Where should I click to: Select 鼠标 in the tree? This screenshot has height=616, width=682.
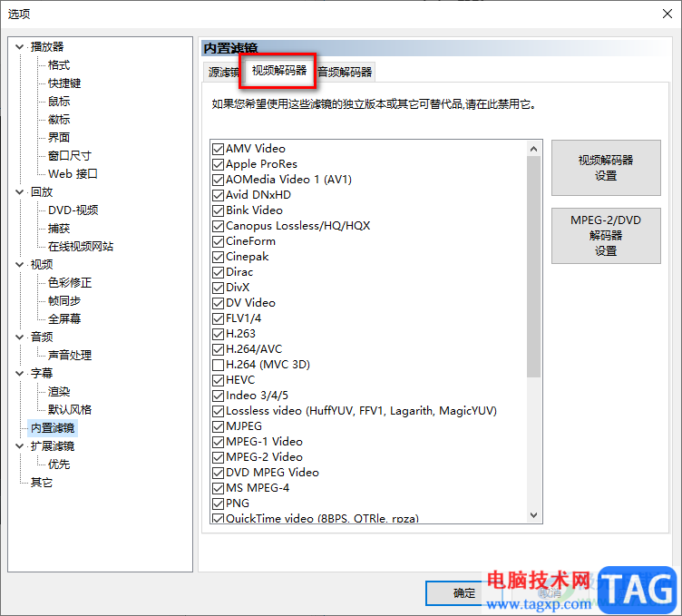(59, 102)
